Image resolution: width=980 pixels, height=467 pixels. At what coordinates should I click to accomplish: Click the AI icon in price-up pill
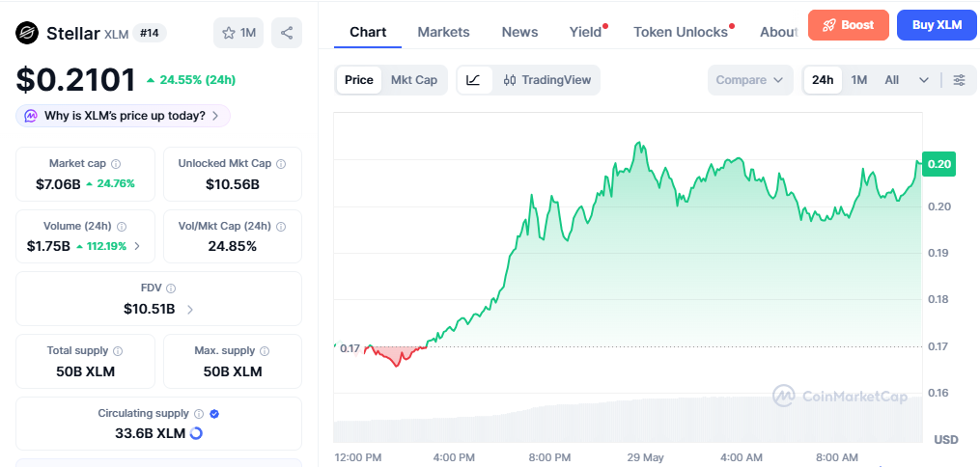(x=31, y=116)
